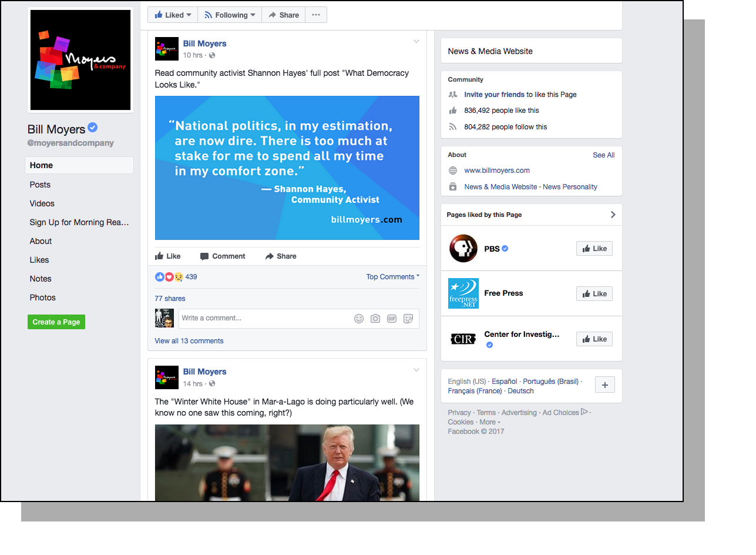
Task: Click Share under the Shannon Hayes post
Action: pyautogui.click(x=281, y=256)
